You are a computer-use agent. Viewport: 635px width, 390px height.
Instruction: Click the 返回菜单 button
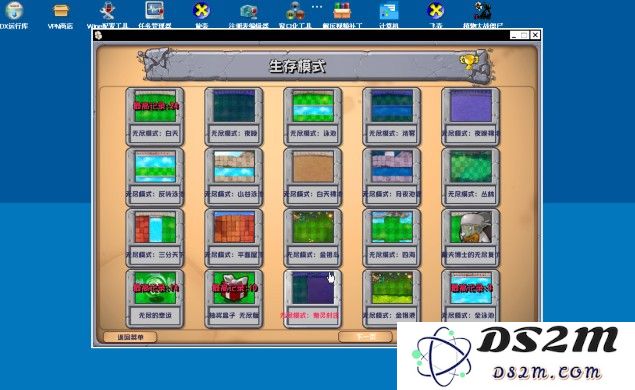click(130, 337)
